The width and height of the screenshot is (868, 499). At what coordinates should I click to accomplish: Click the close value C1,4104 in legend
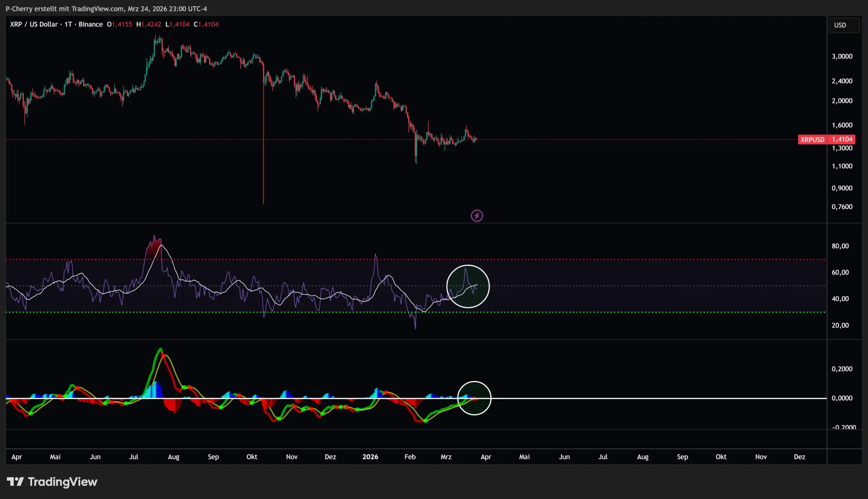pyautogui.click(x=206, y=24)
